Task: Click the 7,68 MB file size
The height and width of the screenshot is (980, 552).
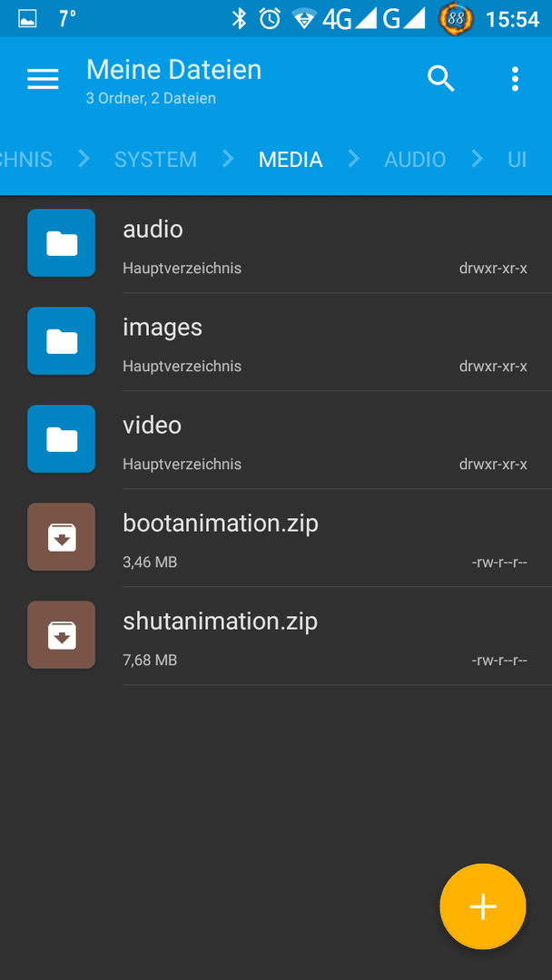Action: [150, 660]
